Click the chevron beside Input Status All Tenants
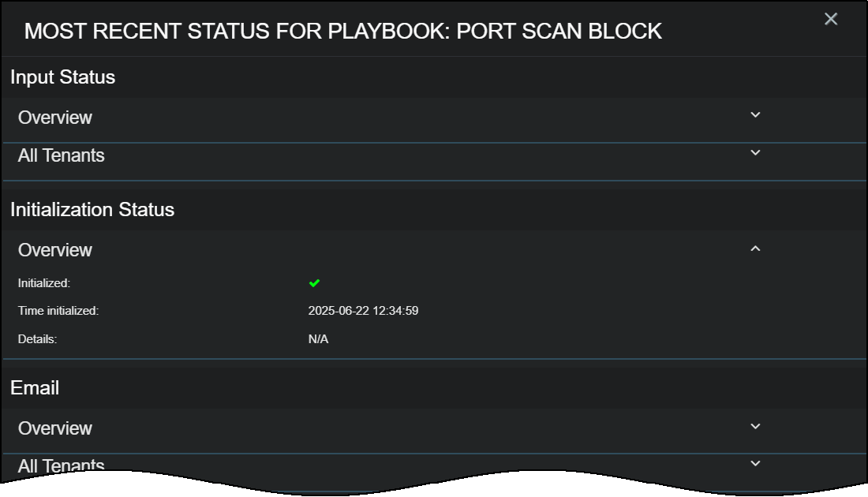Screen dimensions: 868x497 pyautogui.click(x=755, y=153)
